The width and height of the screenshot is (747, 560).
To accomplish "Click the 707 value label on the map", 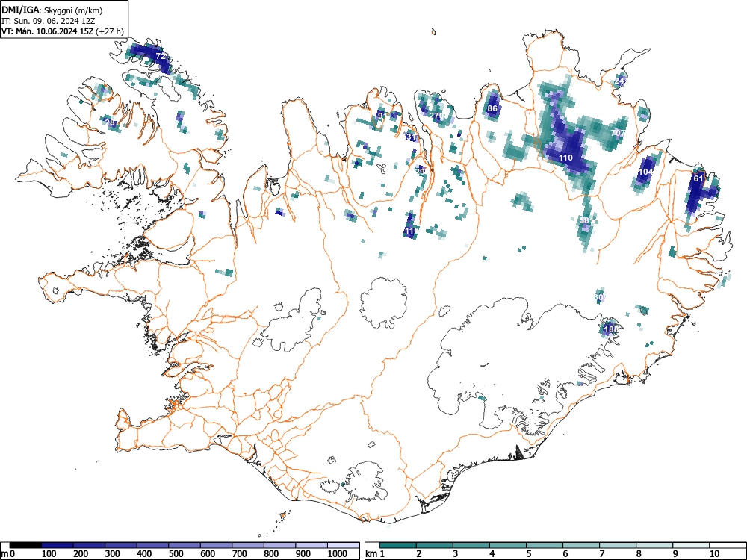I will tap(618, 133).
